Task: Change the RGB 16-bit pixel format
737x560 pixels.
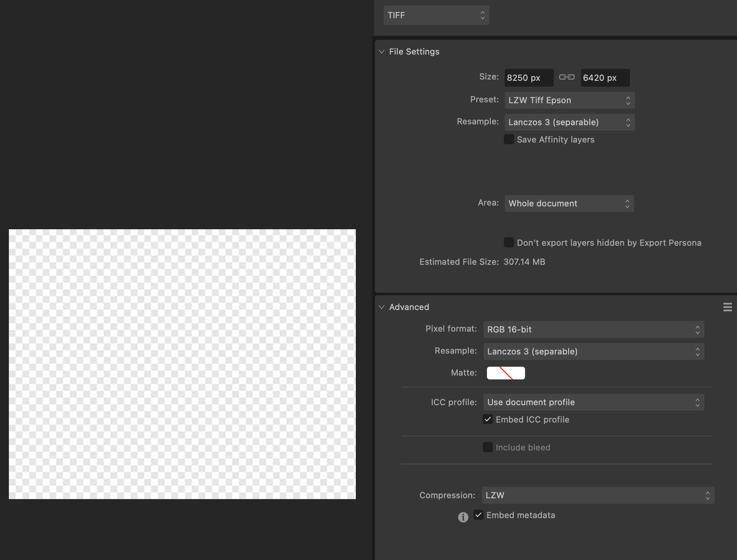Action: (594, 329)
